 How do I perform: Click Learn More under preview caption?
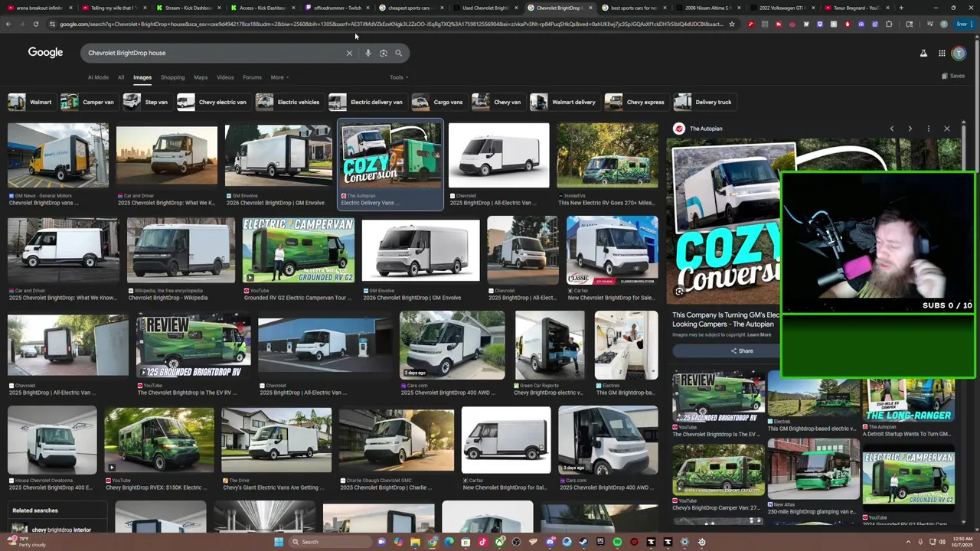pos(759,335)
